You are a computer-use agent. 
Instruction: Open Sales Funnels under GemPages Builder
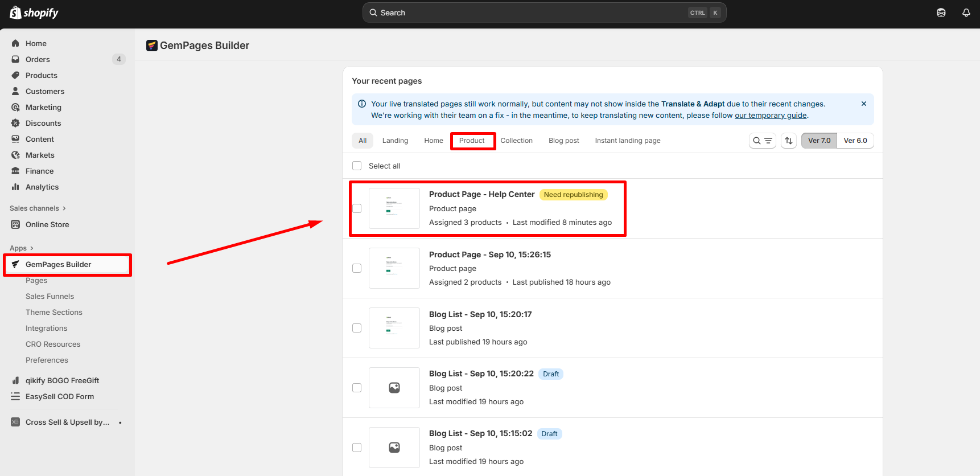(x=50, y=296)
